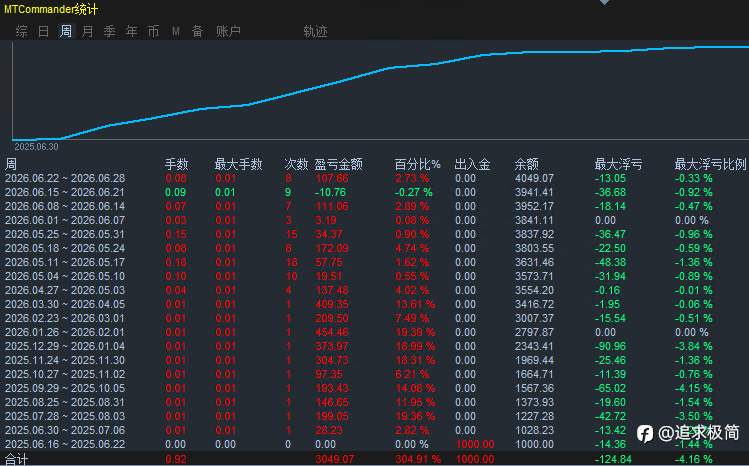Select the 币 currency tab

click(x=153, y=32)
